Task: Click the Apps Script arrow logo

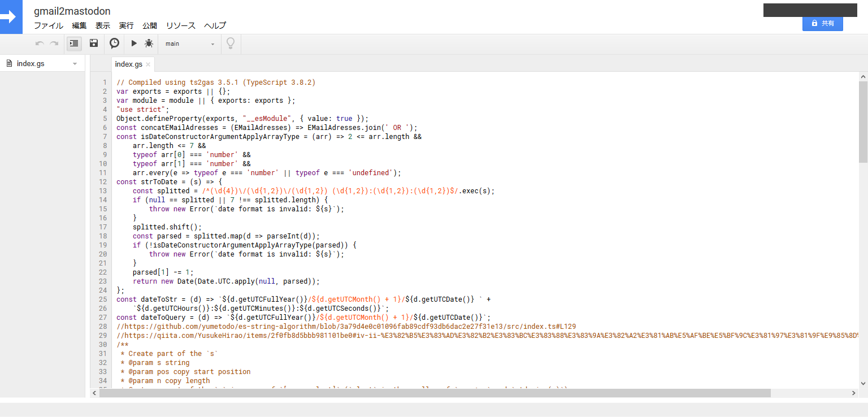Action: pos(11,17)
